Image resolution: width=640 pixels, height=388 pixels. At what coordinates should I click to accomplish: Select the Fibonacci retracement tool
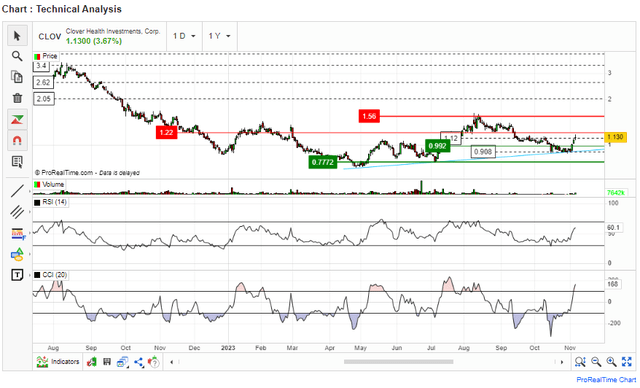[17, 233]
